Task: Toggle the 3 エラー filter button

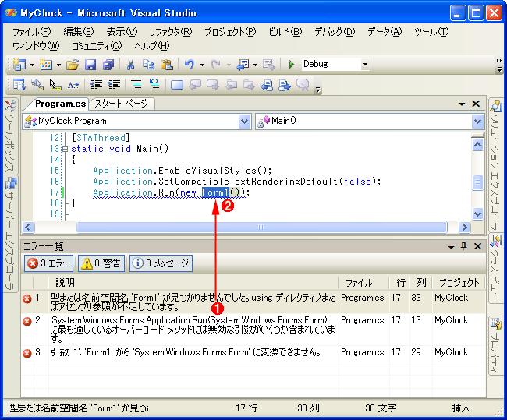Action: click(49, 263)
